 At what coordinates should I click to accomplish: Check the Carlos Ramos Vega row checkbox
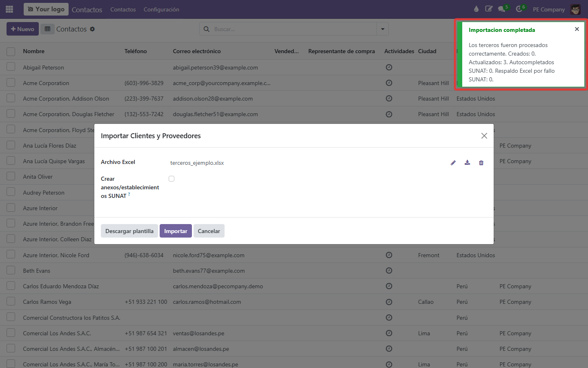[11, 301]
